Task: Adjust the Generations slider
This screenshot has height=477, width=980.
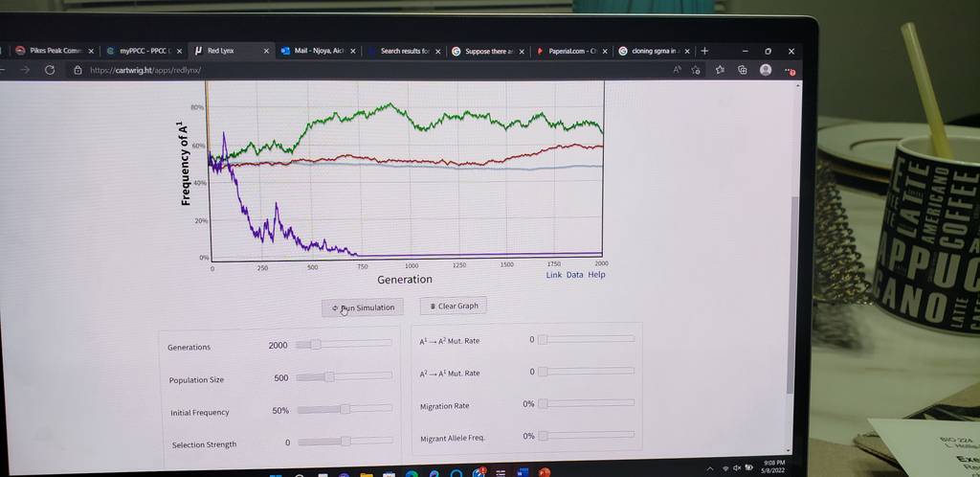Action: point(344,344)
